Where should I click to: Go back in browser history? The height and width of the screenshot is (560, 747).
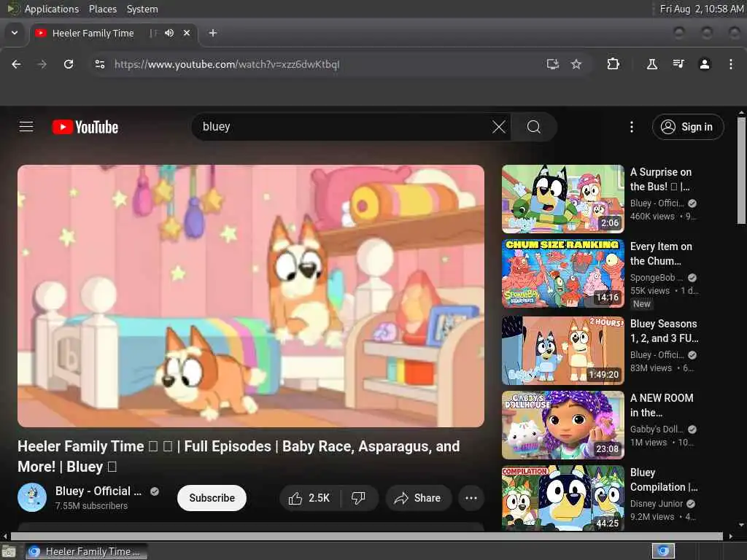tap(16, 64)
